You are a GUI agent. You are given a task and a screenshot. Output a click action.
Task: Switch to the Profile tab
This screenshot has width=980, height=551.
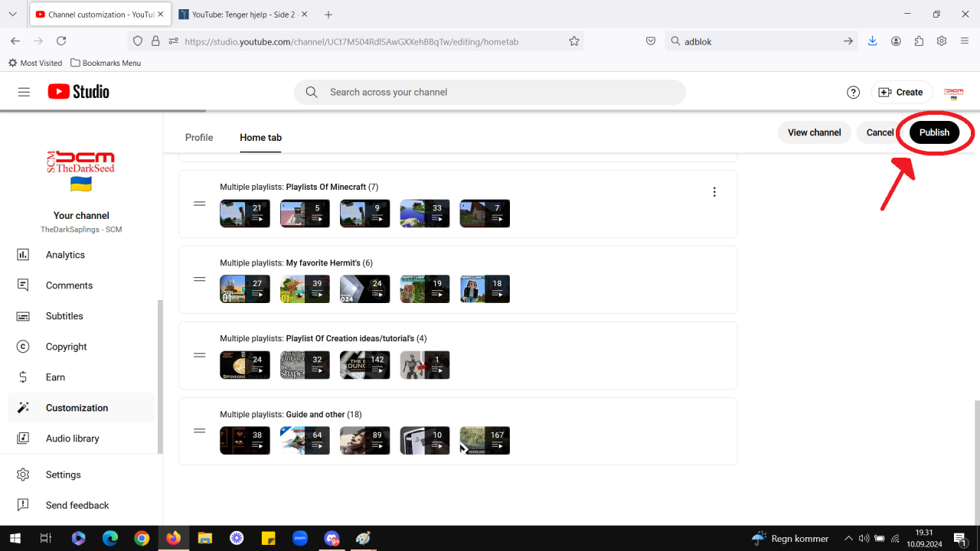(x=199, y=138)
